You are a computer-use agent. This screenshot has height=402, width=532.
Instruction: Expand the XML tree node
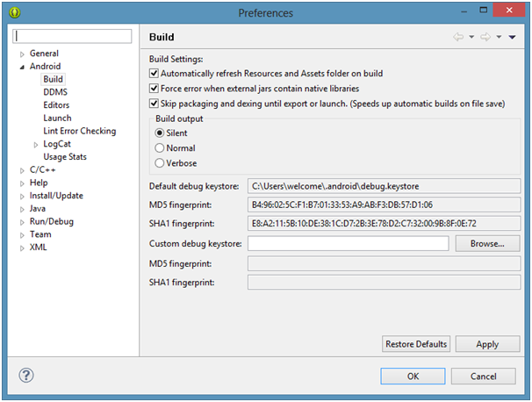(22, 248)
